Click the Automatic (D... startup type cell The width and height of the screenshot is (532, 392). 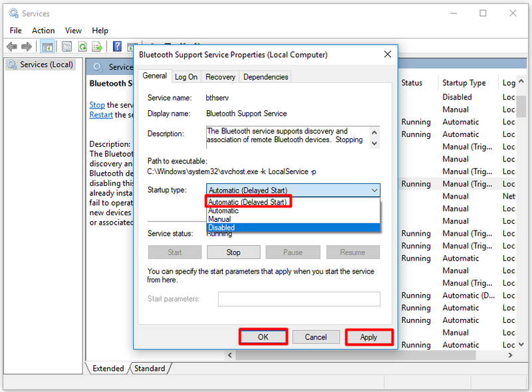[468, 296]
